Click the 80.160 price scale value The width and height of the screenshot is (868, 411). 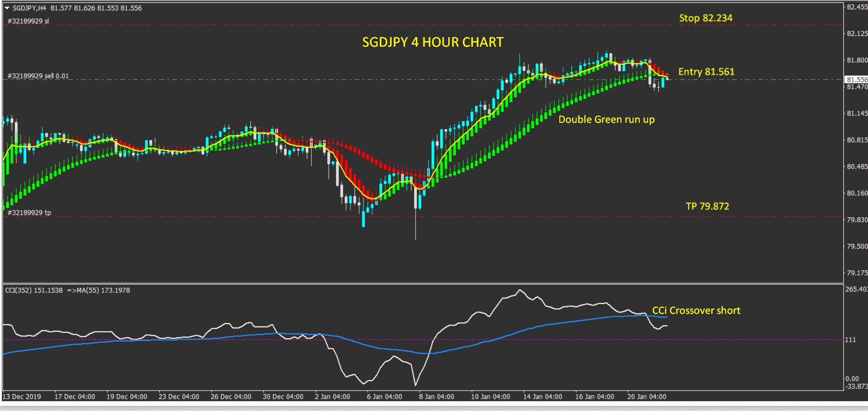(857, 193)
